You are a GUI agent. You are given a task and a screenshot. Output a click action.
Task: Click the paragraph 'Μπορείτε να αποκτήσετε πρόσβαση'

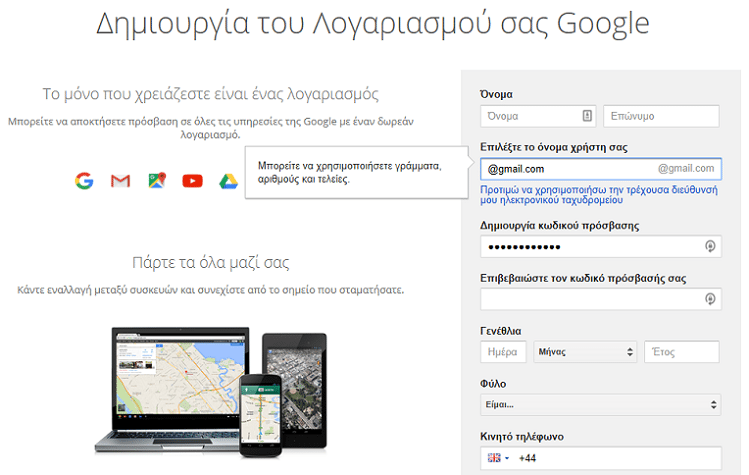(211, 128)
